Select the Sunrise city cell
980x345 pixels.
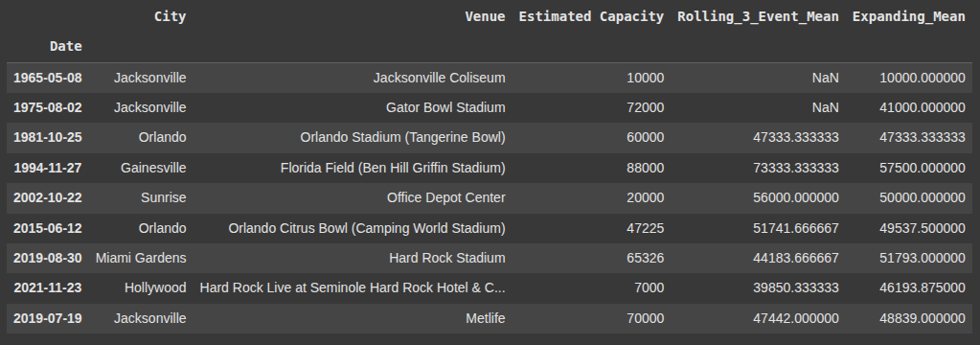(x=163, y=197)
